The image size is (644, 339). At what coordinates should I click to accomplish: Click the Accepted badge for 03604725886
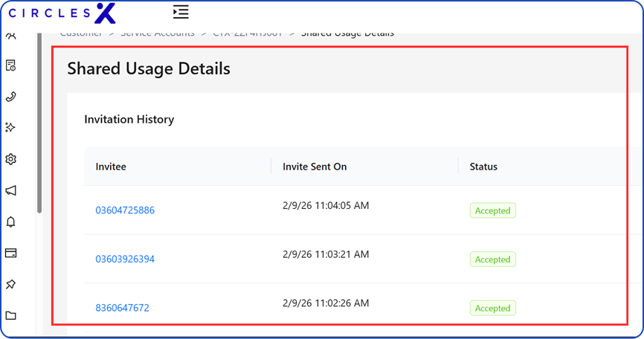492,210
